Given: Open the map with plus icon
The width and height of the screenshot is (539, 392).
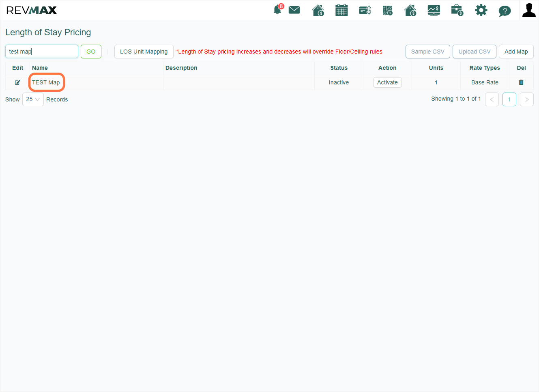Looking at the screenshot, I should pyautogui.click(x=388, y=10).
